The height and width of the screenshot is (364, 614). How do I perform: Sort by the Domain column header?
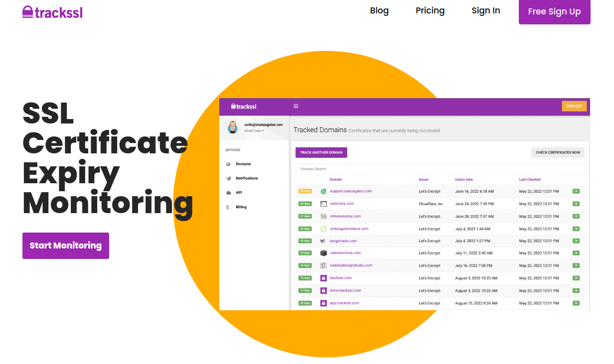point(336,180)
